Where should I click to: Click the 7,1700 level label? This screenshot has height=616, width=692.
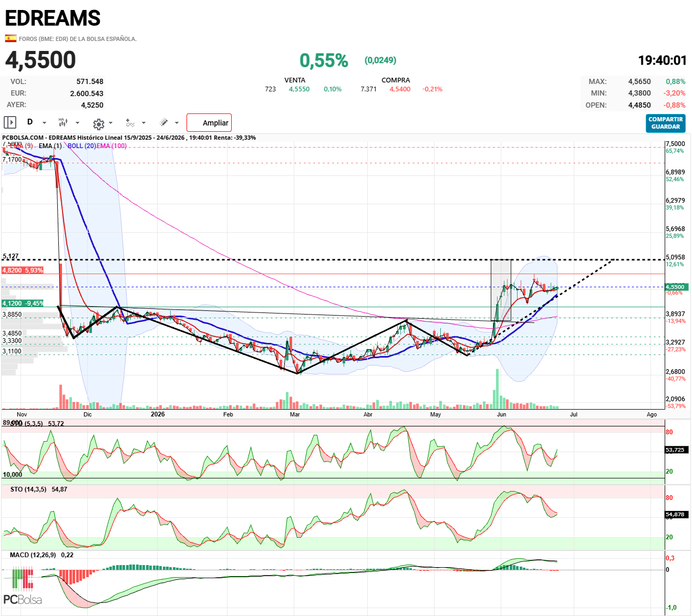tap(12, 160)
